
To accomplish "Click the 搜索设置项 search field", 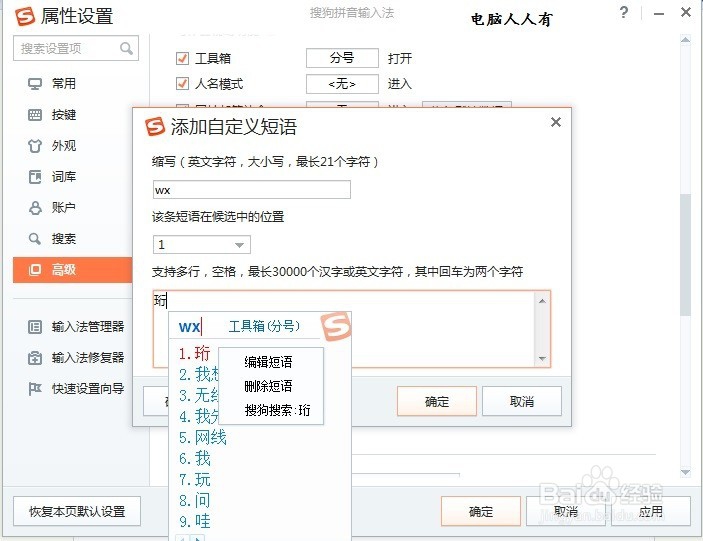I will coord(75,48).
